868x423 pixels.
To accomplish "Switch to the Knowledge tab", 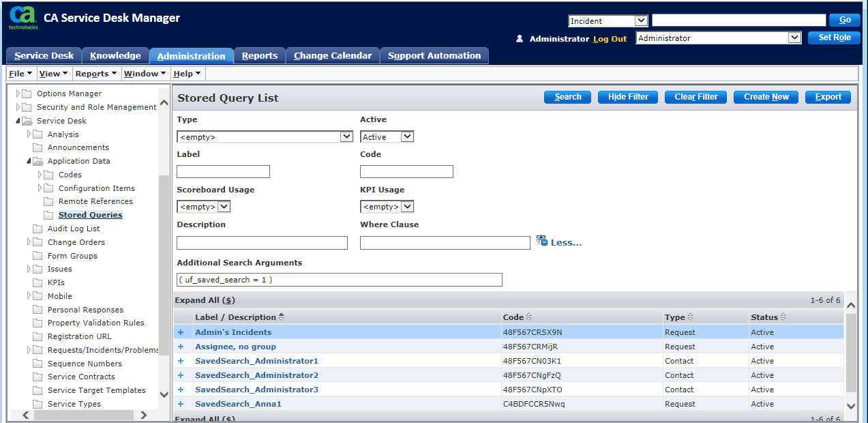I will point(115,56).
